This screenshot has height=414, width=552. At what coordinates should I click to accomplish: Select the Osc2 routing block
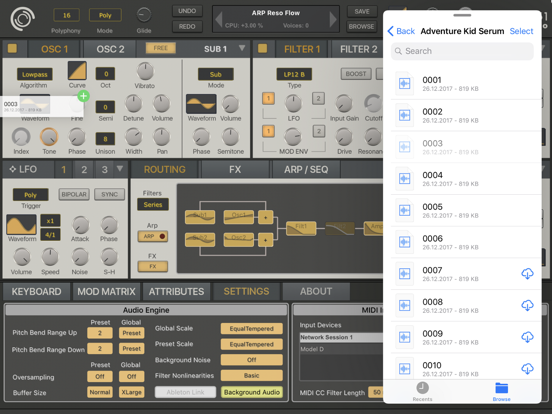(x=239, y=240)
